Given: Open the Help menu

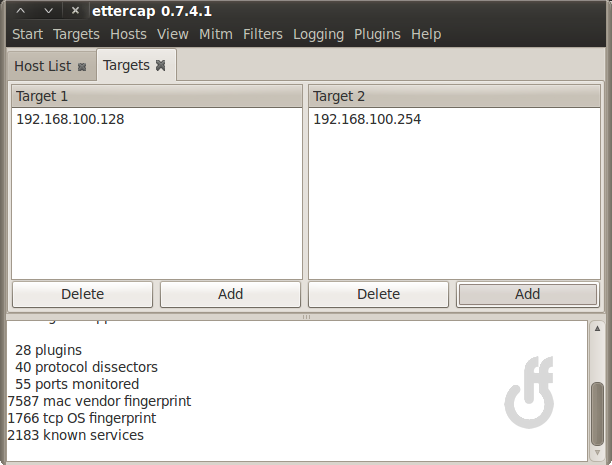Looking at the screenshot, I should [x=426, y=34].
